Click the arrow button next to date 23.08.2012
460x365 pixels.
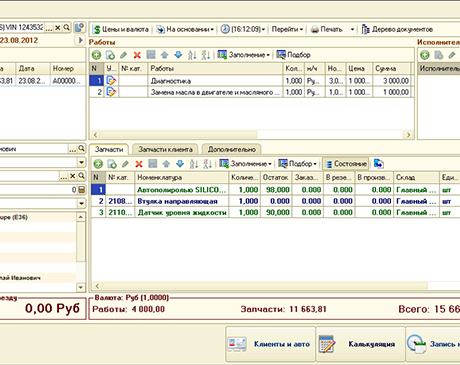point(80,40)
